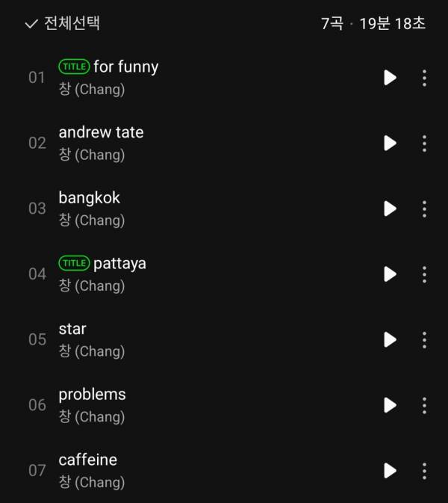Open more options for 'andrew tate'

tap(424, 143)
